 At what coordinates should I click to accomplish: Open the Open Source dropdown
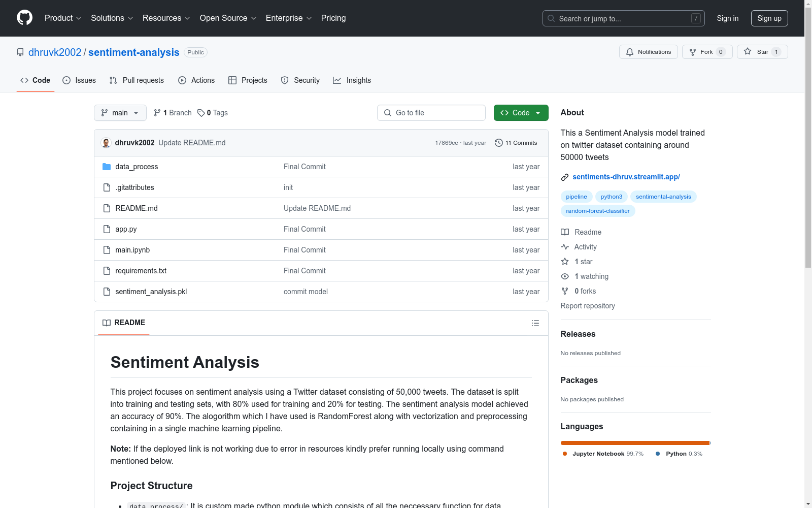(x=228, y=18)
